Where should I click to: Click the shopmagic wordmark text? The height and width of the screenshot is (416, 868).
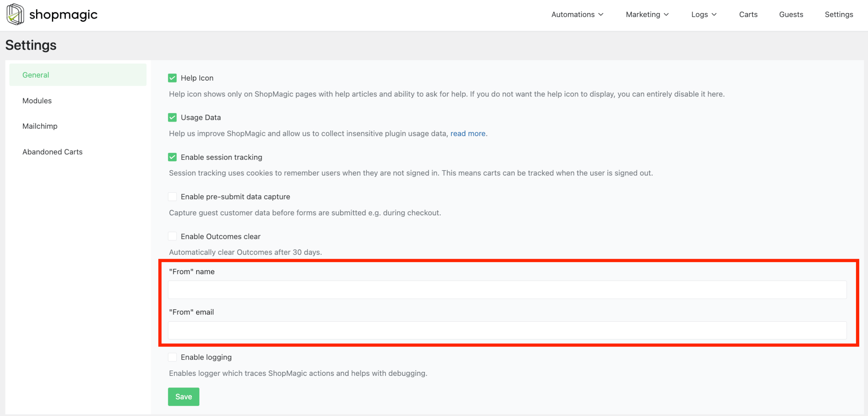tap(63, 14)
